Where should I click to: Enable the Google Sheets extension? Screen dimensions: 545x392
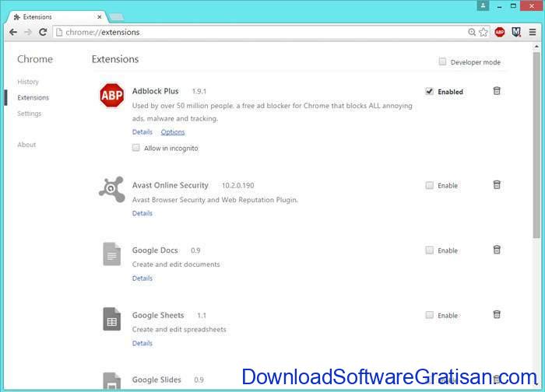pyautogui.click(x=429, y=315)
